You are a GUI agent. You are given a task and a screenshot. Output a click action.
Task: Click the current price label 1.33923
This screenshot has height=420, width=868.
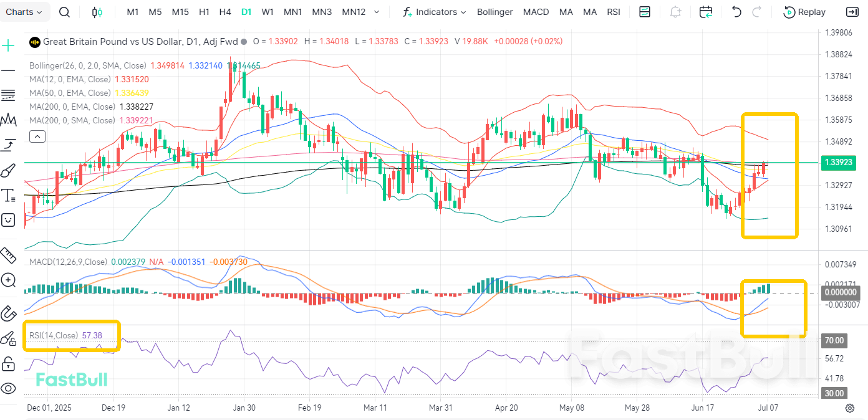(x=838, y=162)
